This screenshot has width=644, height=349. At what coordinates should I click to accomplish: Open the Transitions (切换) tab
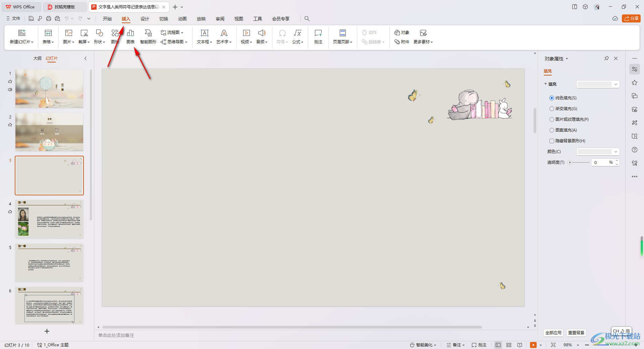click(164, 19)
